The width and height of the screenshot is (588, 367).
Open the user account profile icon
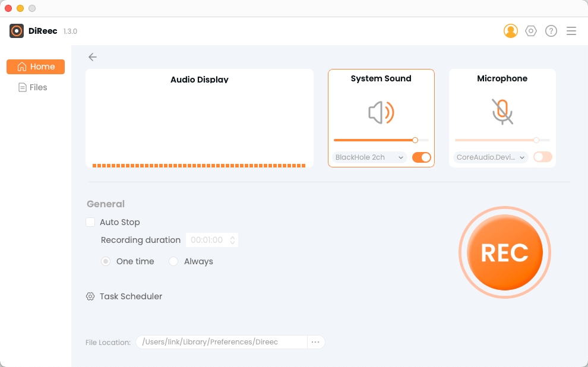point(510,31)
